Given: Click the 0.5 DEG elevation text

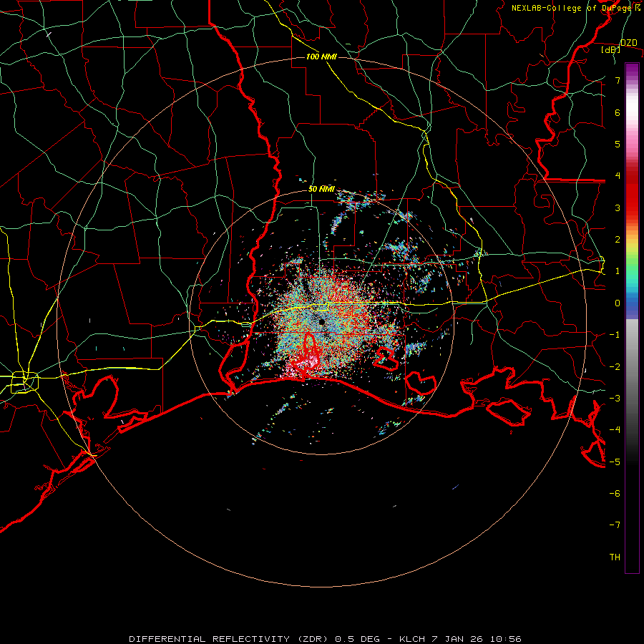Looking at the screenshot, I should click(x=358, y=639).
